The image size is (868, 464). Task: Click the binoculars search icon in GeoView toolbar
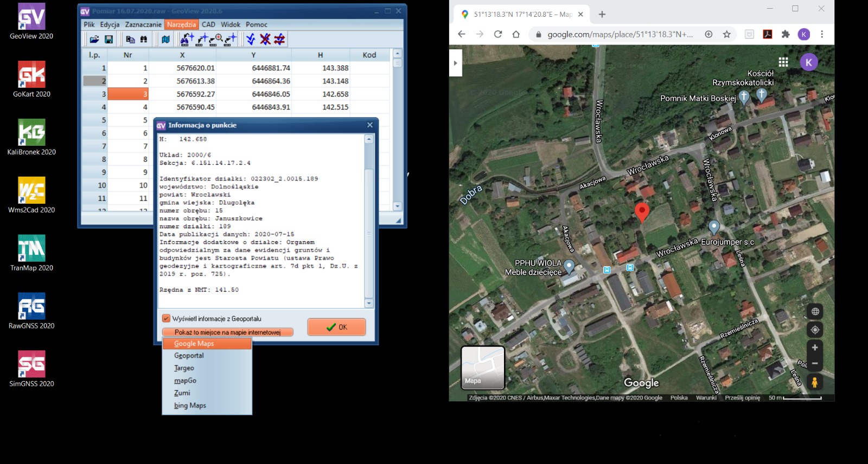pos(144,39)
